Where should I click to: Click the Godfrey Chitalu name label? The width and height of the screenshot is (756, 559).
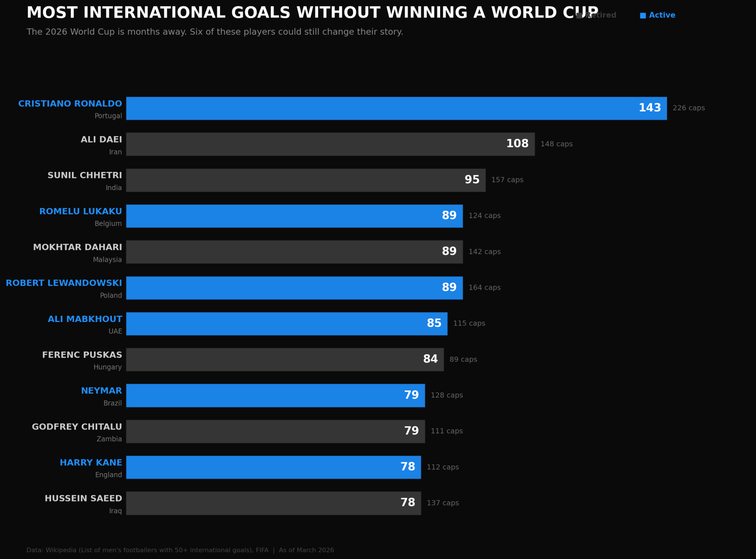point(77,427)
